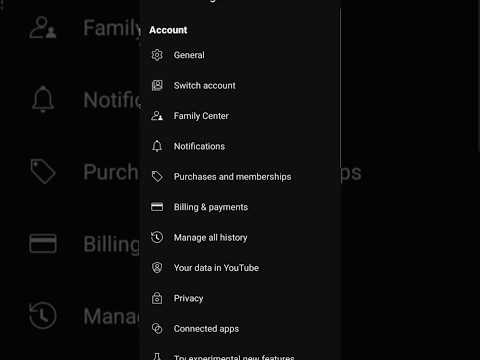Click the Purchases tag icon
Image resolution: width=480 pixels, height=360 pixels.
(x=157, y=177)
